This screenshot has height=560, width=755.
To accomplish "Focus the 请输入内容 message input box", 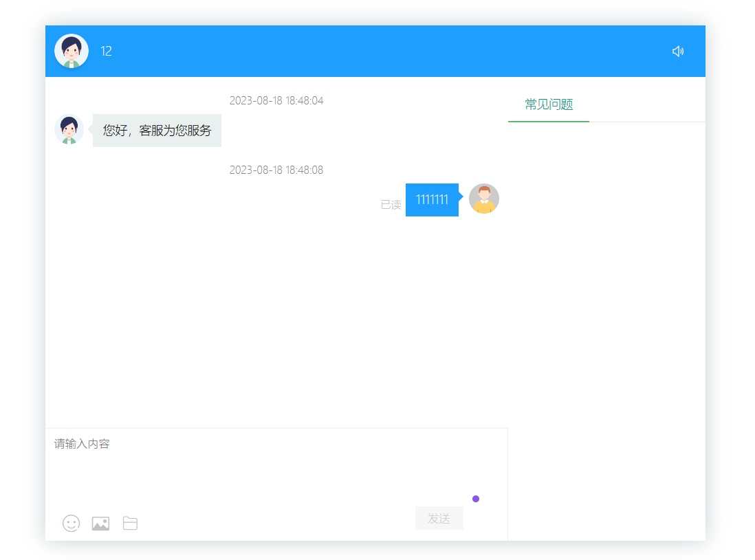I will [276, 467].
